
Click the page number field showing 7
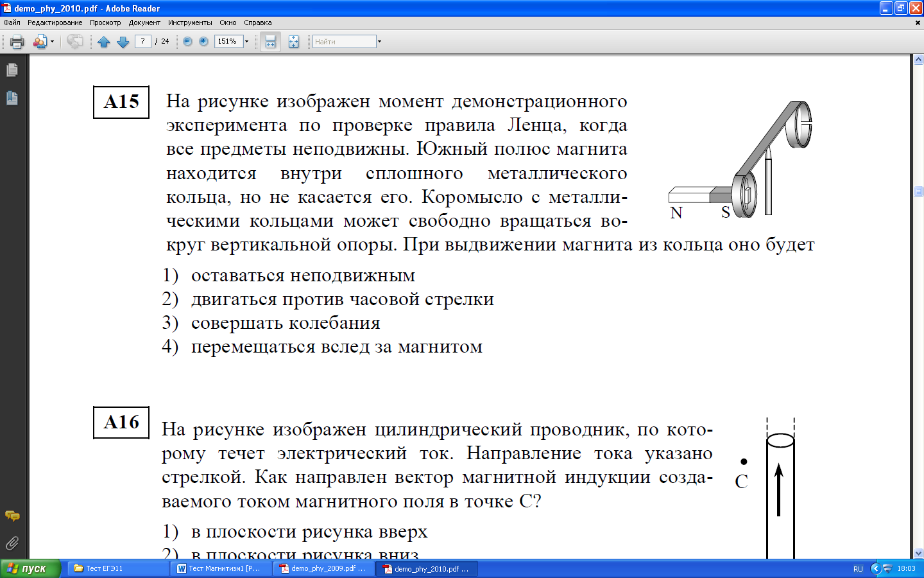143,41
